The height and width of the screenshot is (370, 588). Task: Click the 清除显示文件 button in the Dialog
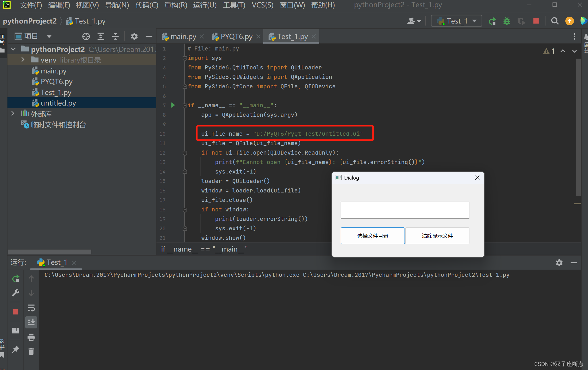point(437,236)
